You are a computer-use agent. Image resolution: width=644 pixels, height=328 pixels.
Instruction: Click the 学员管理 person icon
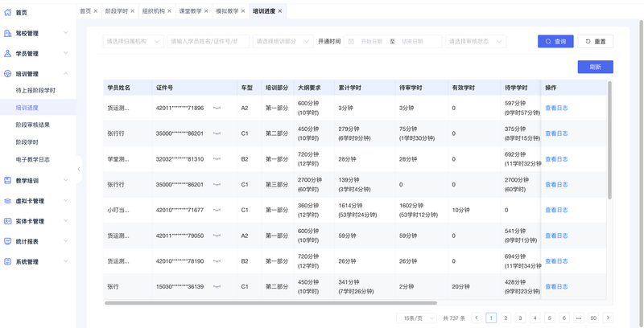pyautogui.click(x=7, y=53)
